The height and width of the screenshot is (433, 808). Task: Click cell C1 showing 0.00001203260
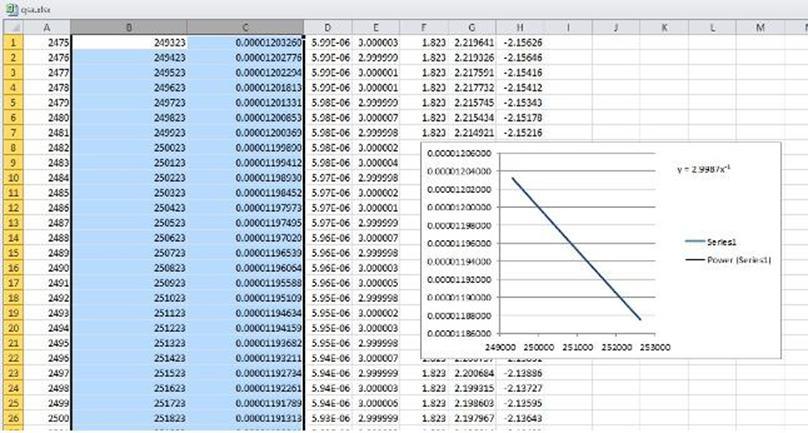(246, 43)
